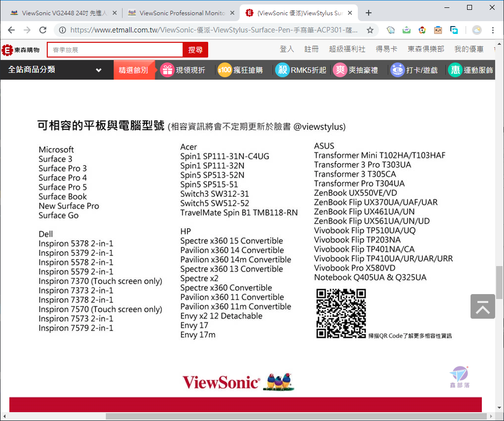Click the browser forward arrow
The image size is (504, 421).
(x=27, y=30)
